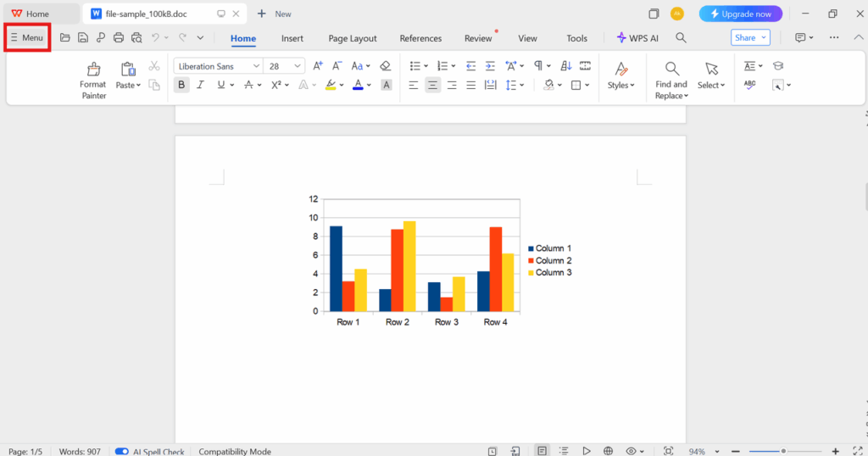Toggle character shading A icon
Viewport: 868px width, 456px height.
pos(387,86)
